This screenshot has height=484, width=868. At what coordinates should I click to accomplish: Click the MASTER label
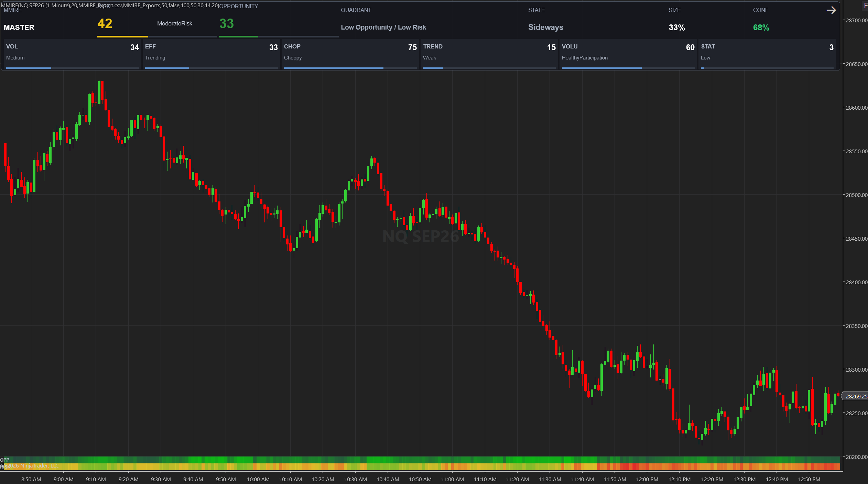click(19, 27)
